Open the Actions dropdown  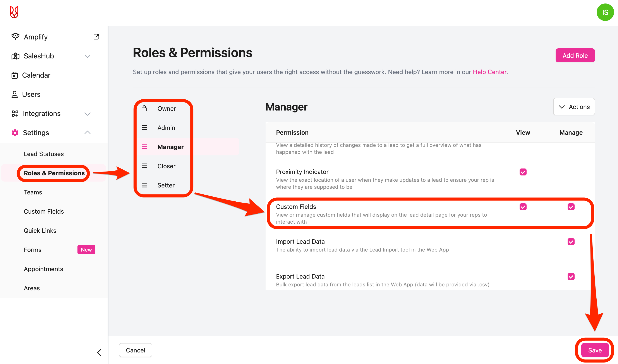574,107
